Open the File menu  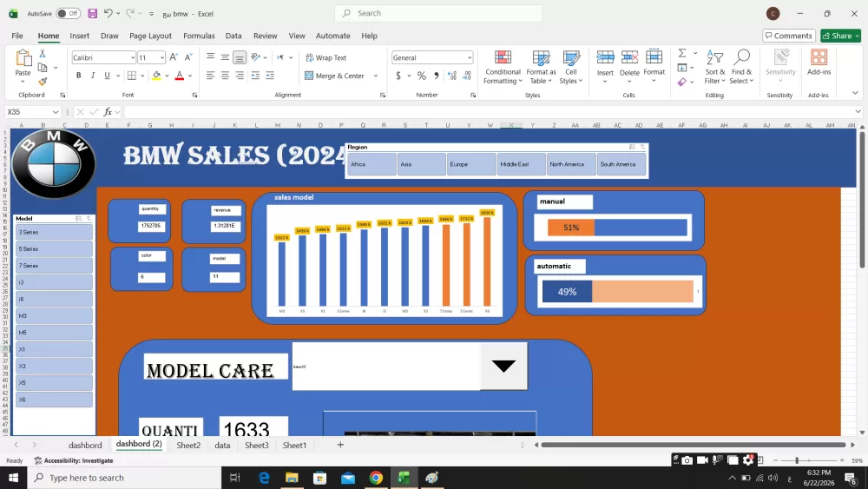click(17, 36)
